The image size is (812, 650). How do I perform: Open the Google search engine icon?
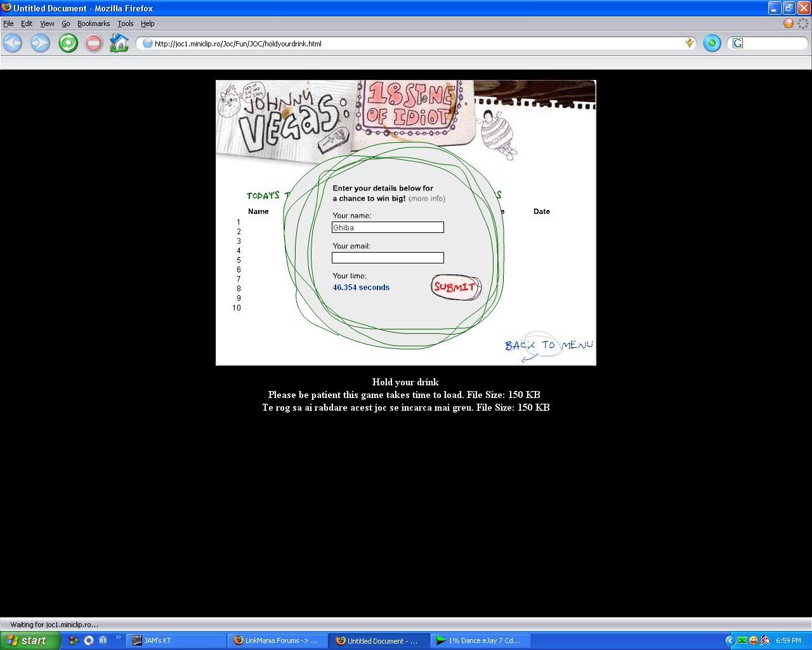click(x=737, y=43)
